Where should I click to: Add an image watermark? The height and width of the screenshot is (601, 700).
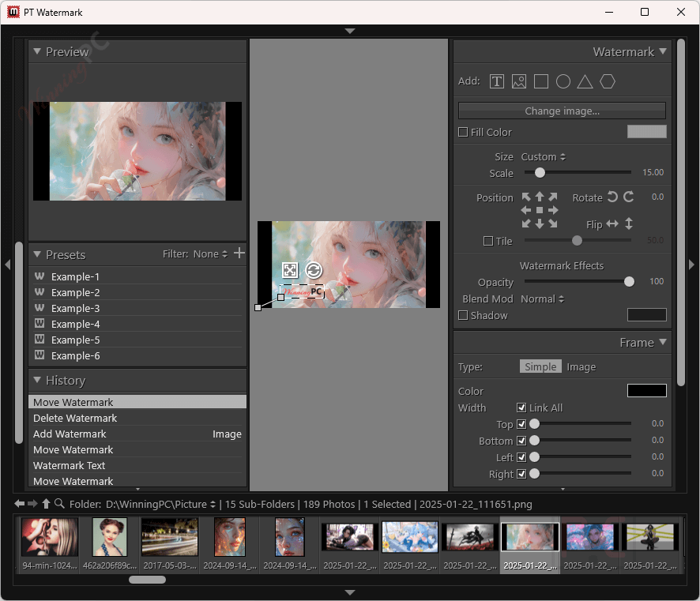(519, 81)
